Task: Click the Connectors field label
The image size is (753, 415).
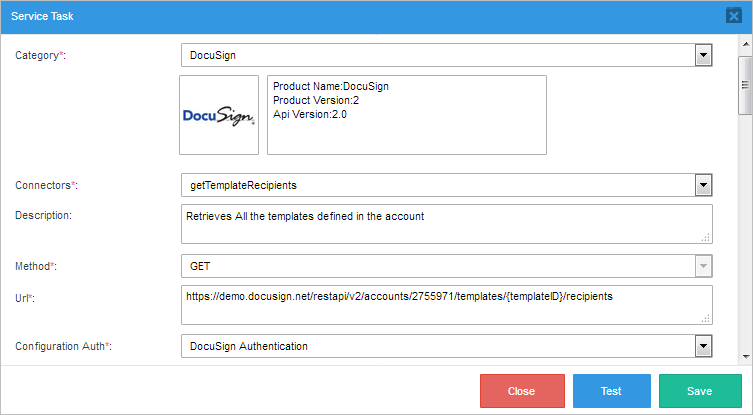Action: click(46, 185)
